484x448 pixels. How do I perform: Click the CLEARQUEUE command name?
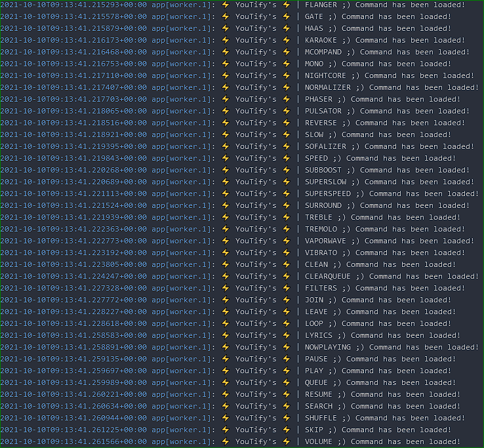pos(328,276)
